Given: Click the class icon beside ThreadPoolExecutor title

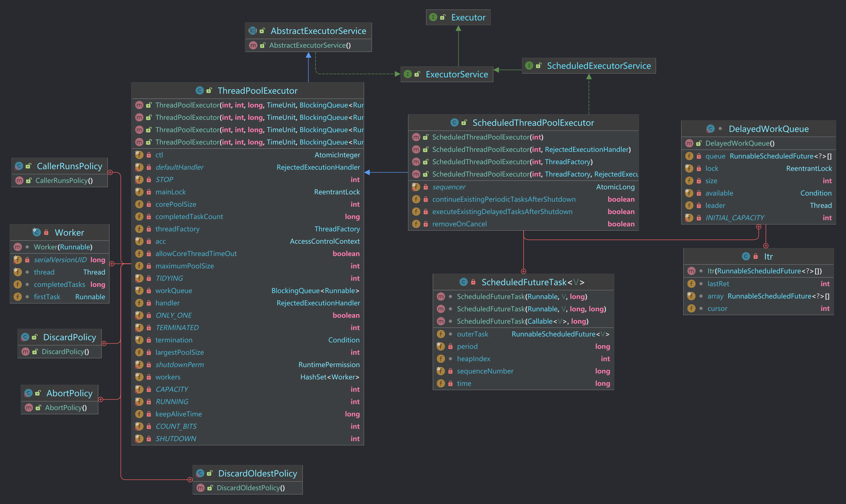Looking at the screenshot, I should [200, 91].
